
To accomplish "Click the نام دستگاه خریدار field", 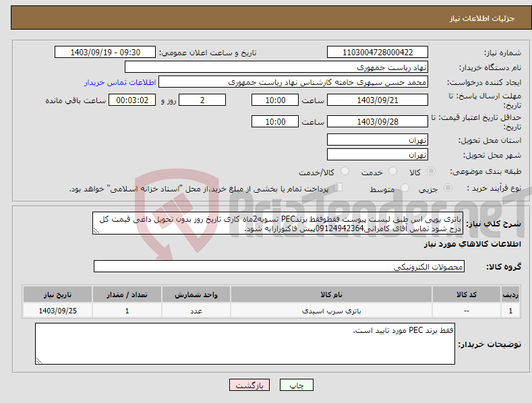I will click(x=276, y=67).
